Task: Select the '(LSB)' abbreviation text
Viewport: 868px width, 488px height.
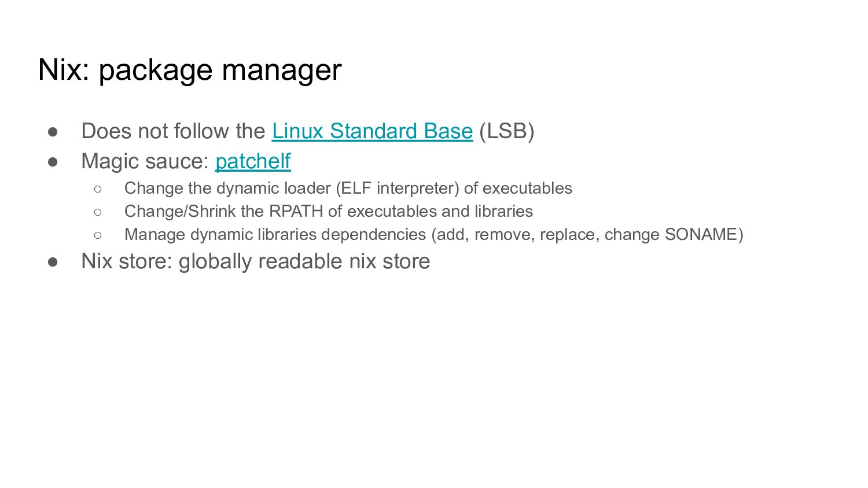Action: [x=506, y=131]
